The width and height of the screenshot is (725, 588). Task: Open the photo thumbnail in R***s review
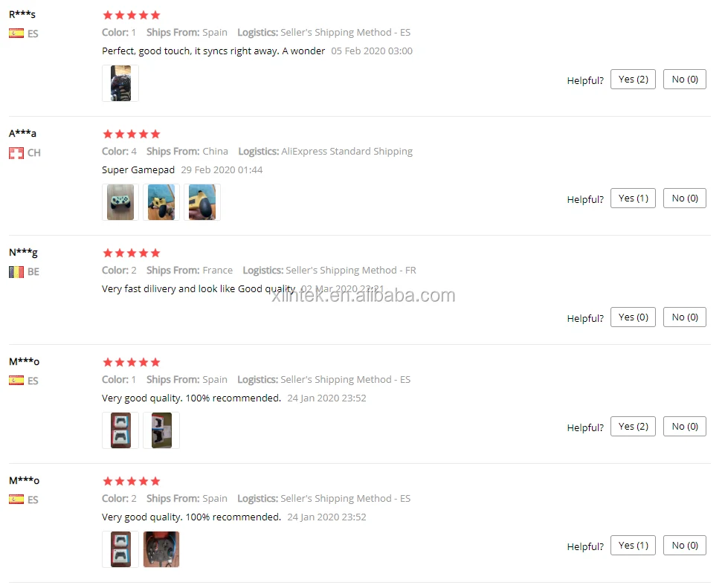120,83
